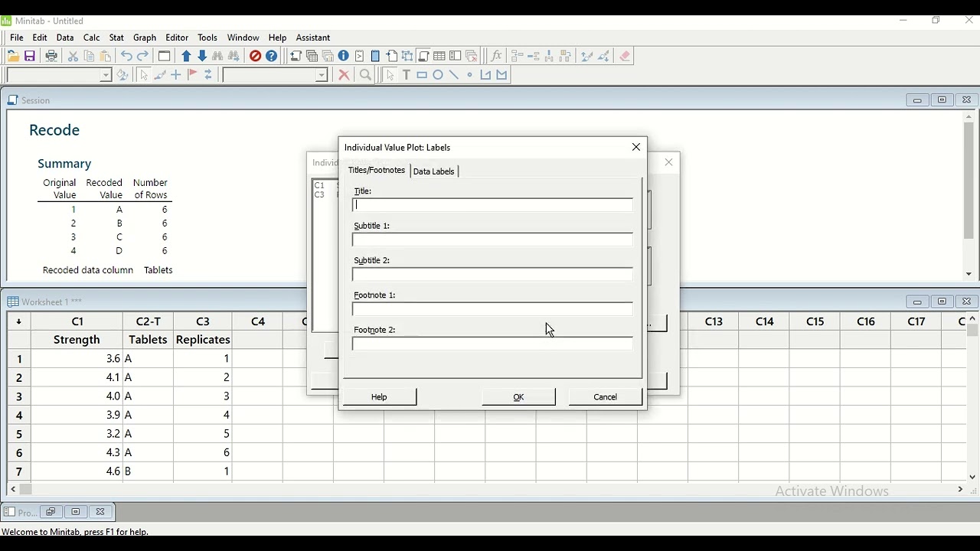Close the Individual Value Plot: Labels dialog
This screenshot has width=980, height=551.
tap(636, 147)
